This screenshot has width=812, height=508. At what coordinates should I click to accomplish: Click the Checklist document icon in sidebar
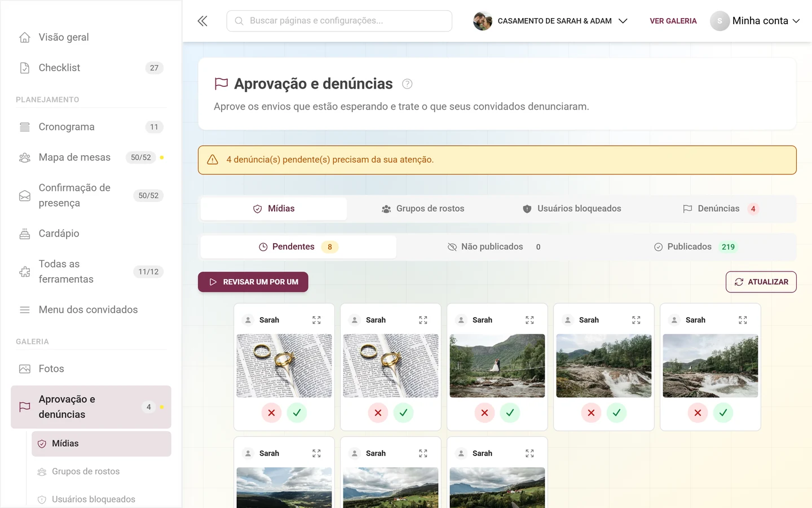click(x=25, y=68)
